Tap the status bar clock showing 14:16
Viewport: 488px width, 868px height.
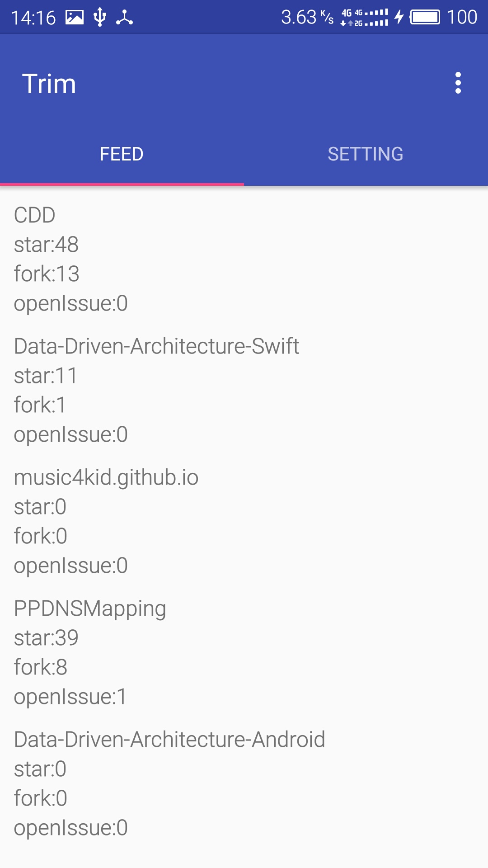point(33,18)
